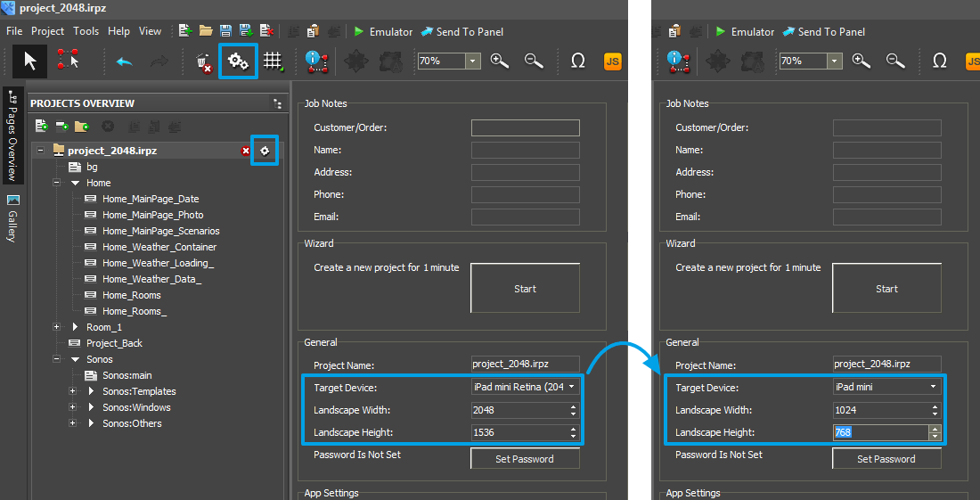
Task: Click the multi-point selection tool with red nodes
Action: pos(68,61)
